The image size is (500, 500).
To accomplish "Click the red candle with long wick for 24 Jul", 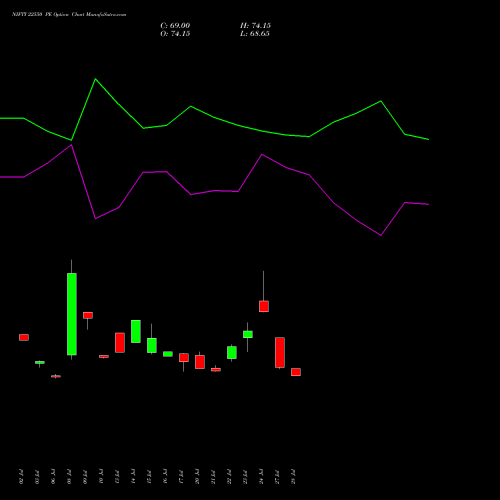I will coord(264,306).
